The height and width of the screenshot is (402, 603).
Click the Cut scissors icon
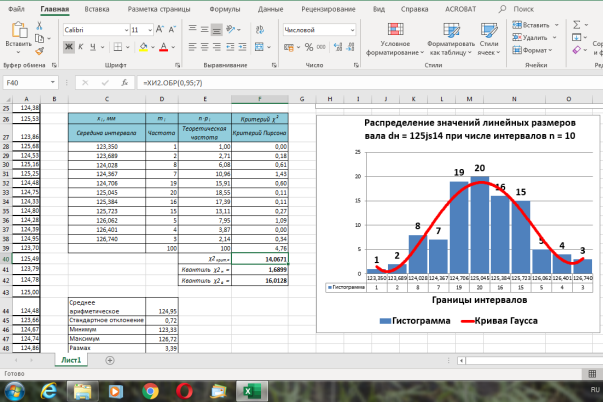point(39,26)
